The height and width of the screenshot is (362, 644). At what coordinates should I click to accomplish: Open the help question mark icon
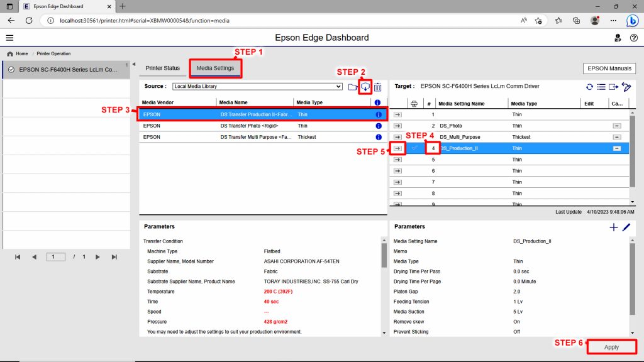pyautogui.click(x=634, y=38)
